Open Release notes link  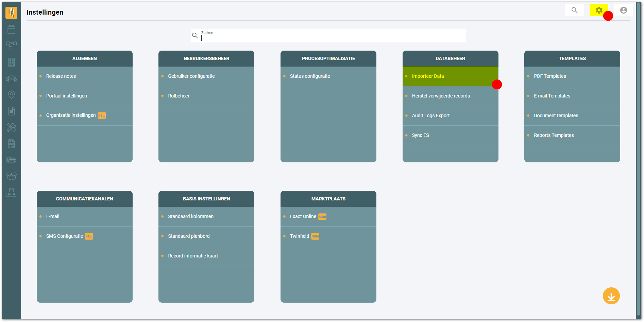click(x=61, y=76)
